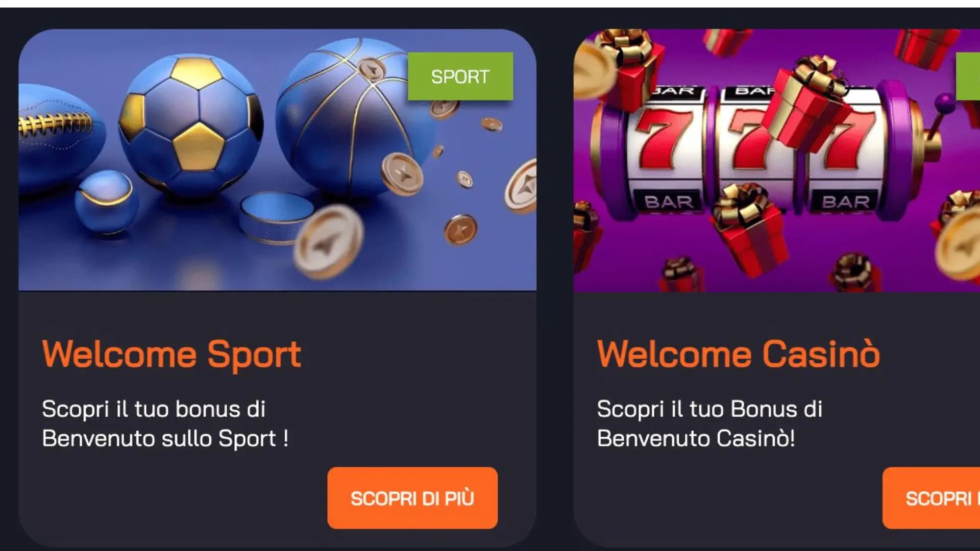980x551 pixels.
Task: Click the green tag on the casino banner
Action: (x=968, y=77)
